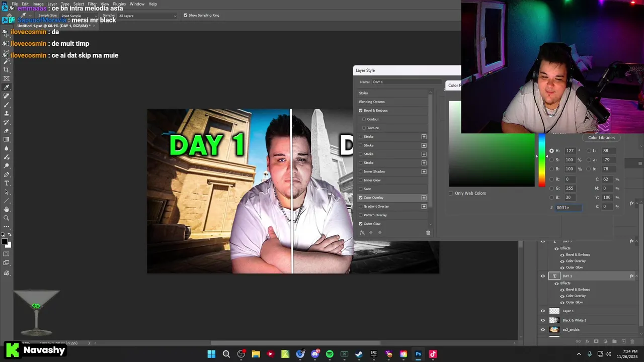Toggle the Outer Glow checkbox
644x362 pixels.
tap(361, 224)
